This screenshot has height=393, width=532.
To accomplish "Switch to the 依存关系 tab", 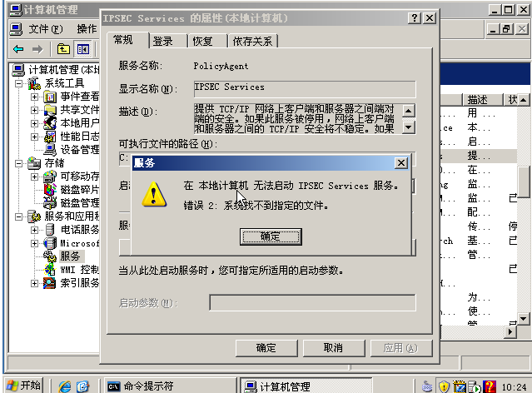I will (x=253, y=42).
